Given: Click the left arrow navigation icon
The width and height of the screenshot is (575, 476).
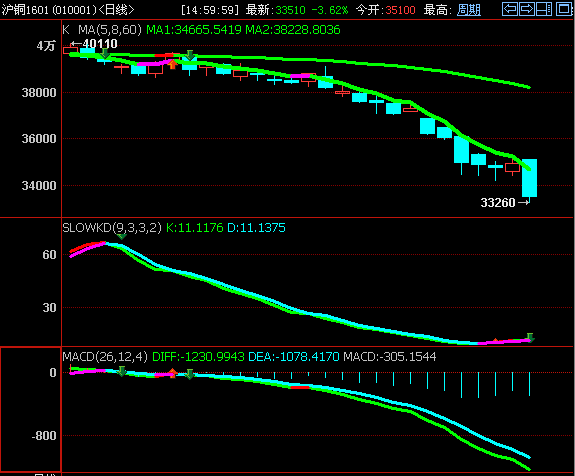Looking at the screenshot, I should pos(510,8).
